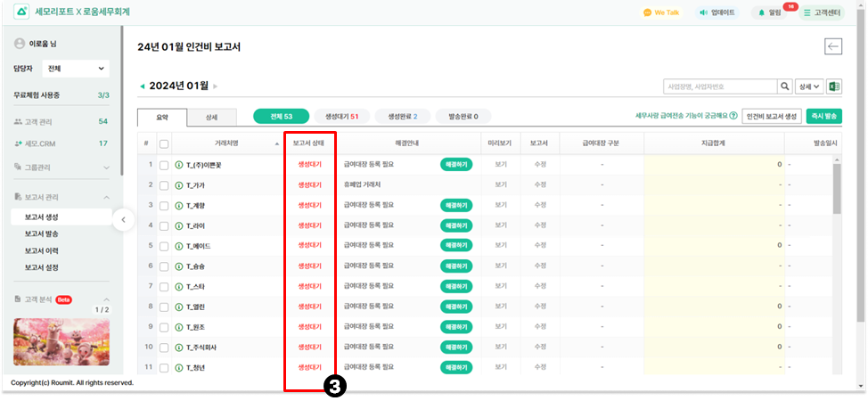The height and width of the screenshot is (409, 868).
Task: Open the 담당자 전체 dropdown
Action: [x=76, y=69]
